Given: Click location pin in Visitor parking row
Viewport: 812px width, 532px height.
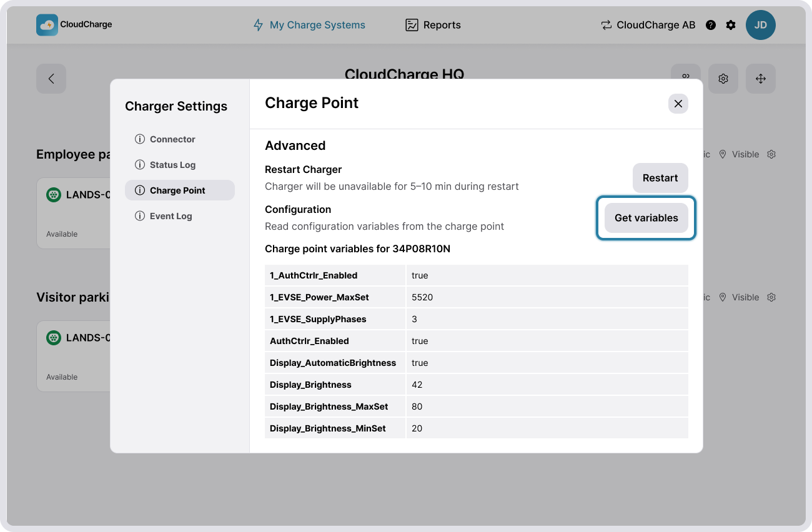Looking at the screenshot, I should pyautogui.click(x=723, y=297).
